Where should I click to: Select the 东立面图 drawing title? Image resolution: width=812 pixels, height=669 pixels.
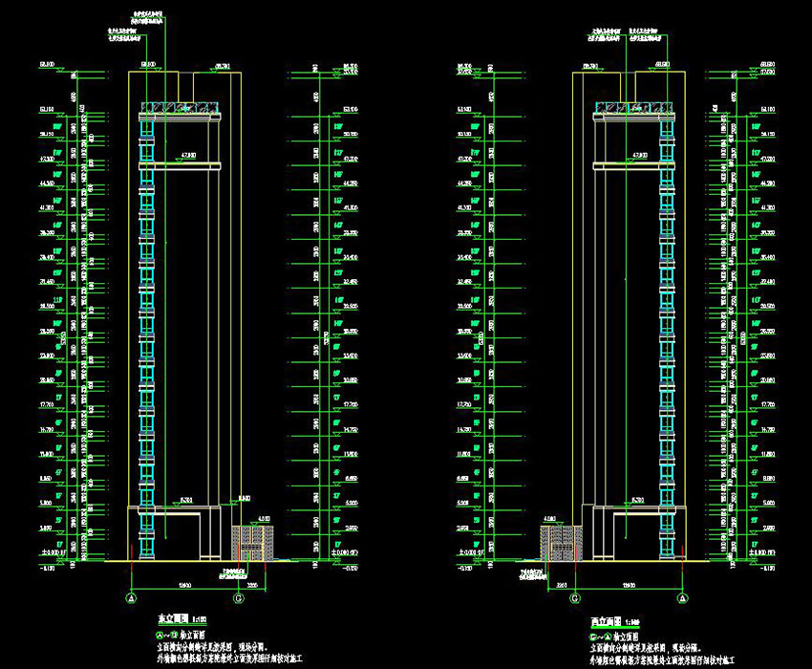tap(174, 618)
